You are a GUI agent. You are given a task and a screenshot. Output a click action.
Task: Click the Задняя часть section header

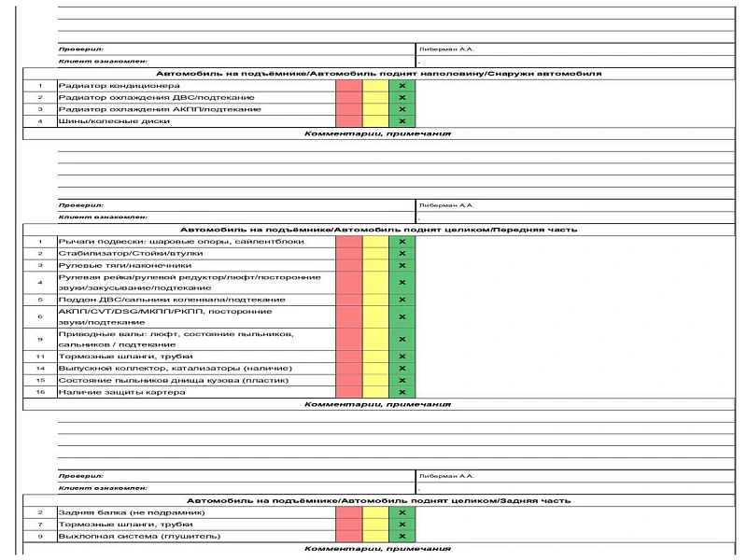tap(378, 500)
